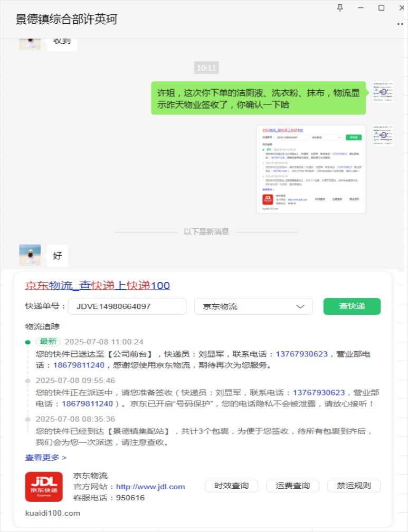Click the 快递单号 input with JDVE14980664097
This screenshot has width=408, height=532.
pyautogui.click(x=127, y=306)
